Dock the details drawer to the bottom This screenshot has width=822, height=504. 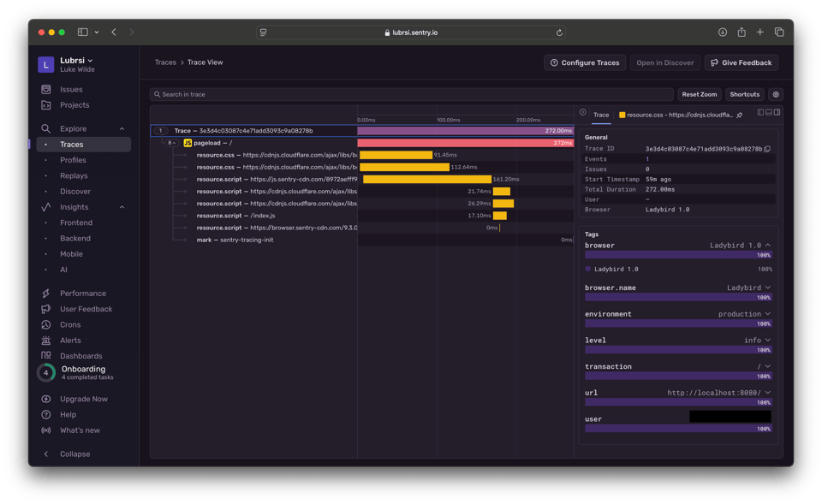tap(769, 113)
